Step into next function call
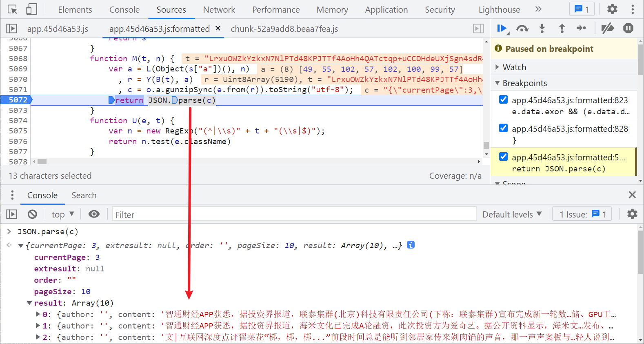 tap(542, 29)
